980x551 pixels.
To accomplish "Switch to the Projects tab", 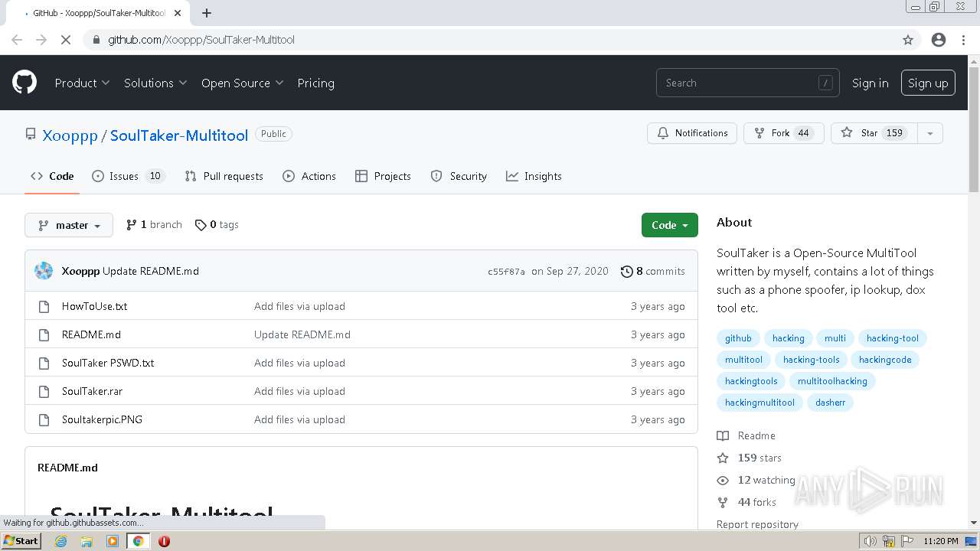I will pyautogui.click(x=383, y=176).
